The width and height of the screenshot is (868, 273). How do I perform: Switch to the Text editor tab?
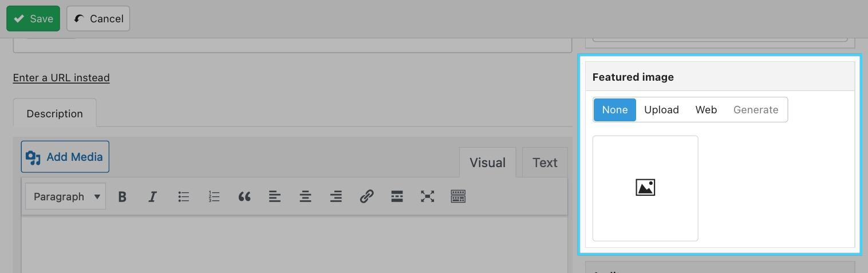click(545, 163)
